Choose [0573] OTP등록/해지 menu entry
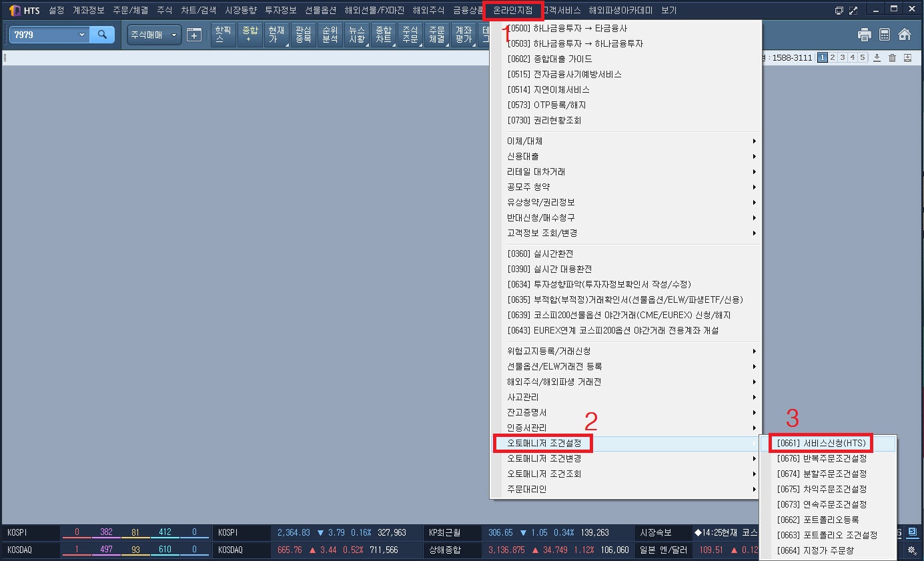Image resolution: width=924 pixels, height=561 pixels. [546, 105]
